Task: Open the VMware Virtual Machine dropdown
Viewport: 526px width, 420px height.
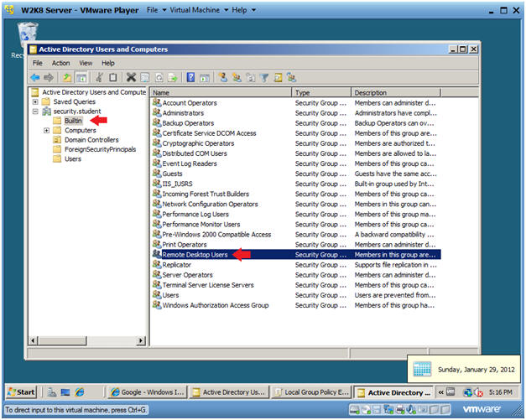Action: pyautogui.click(x=199, y=10)
